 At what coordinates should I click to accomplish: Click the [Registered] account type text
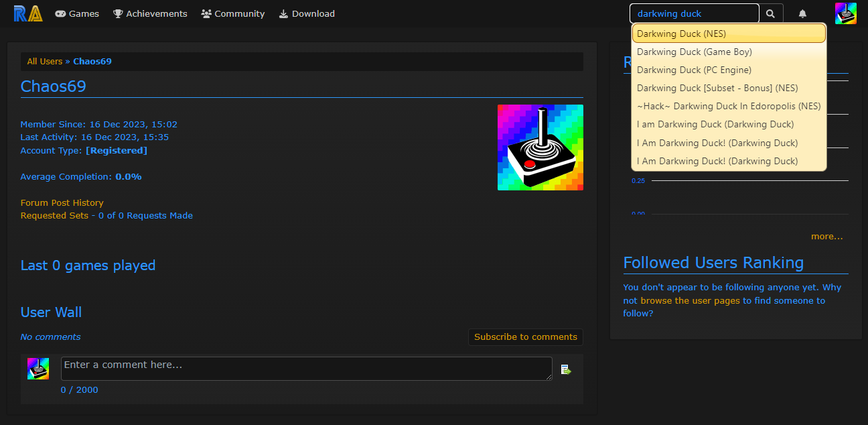coord(117,151)
